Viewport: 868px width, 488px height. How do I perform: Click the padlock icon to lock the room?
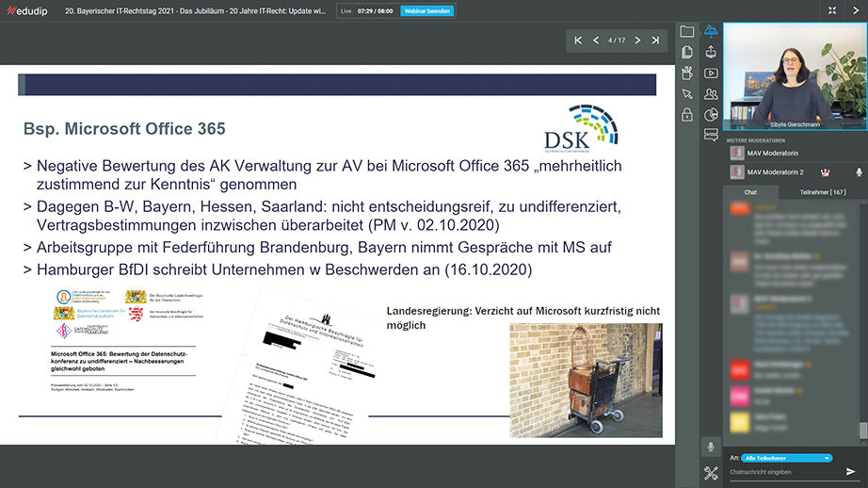click(x=687, y=115)
